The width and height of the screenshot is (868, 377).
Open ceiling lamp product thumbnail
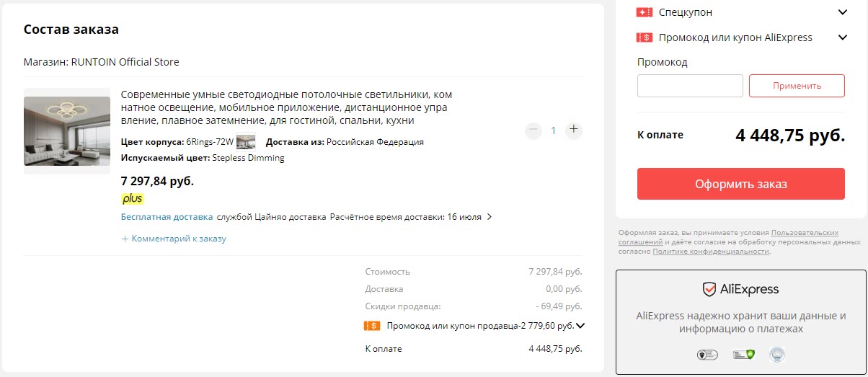tap(67, 131)
